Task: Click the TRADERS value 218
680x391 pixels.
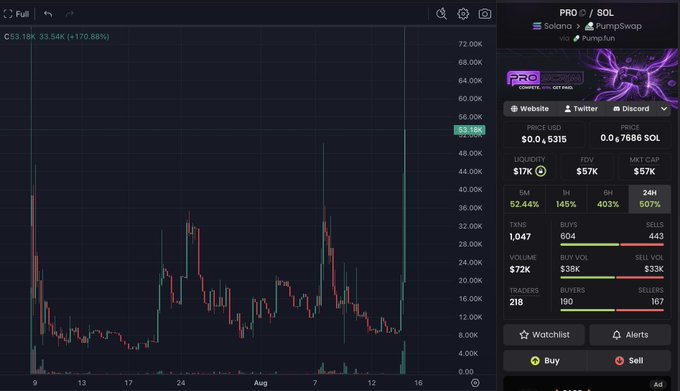Action: pyautogui.click(x=516, y=302)
